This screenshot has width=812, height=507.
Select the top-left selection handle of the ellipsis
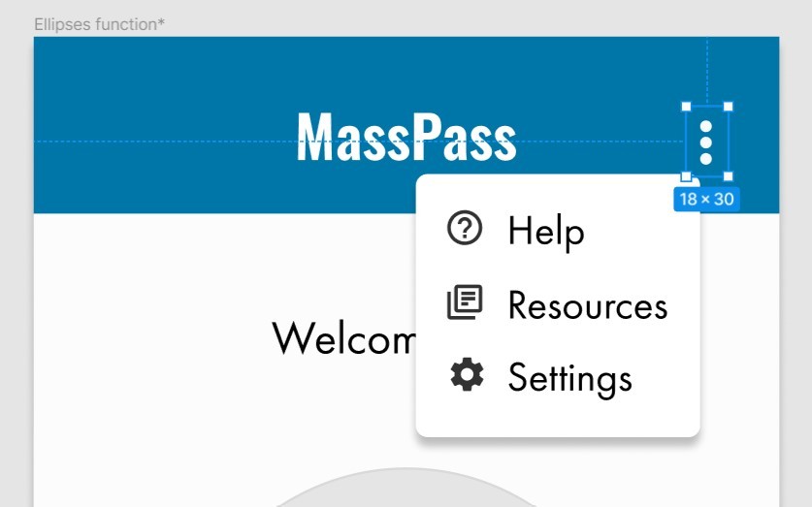pos(686,107)
